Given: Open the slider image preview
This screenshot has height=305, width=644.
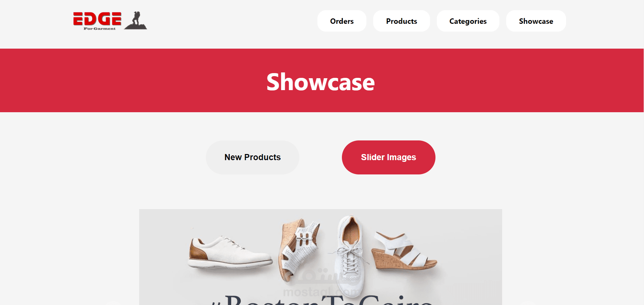Looking at the screenshot, I should click(320, 257).
